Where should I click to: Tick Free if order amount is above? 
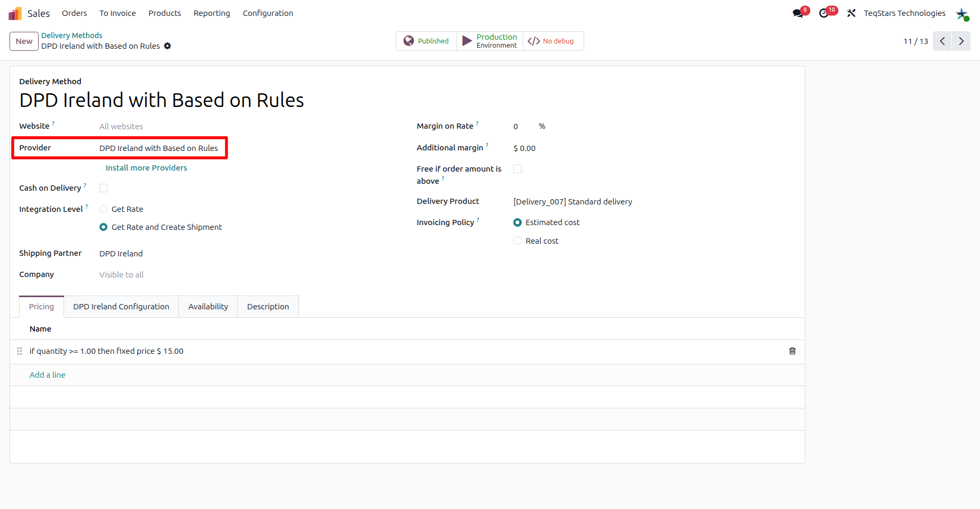point(518,169)
